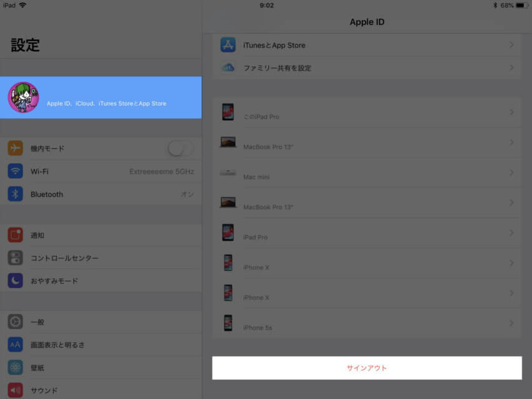Image resolution: width=532 pixels, height=399 pixels.
Task: Toggle the airplane mode (機内モード) switch
Action: coord(181,148)
